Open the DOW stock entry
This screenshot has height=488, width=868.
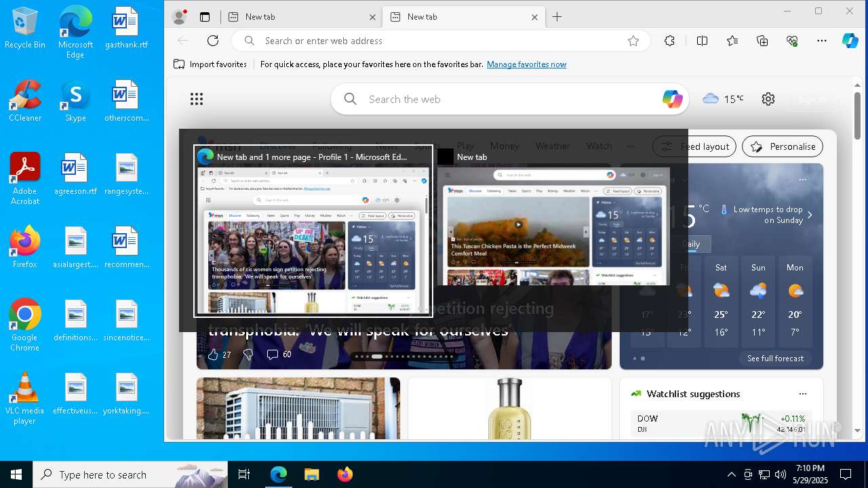point(722,423)
